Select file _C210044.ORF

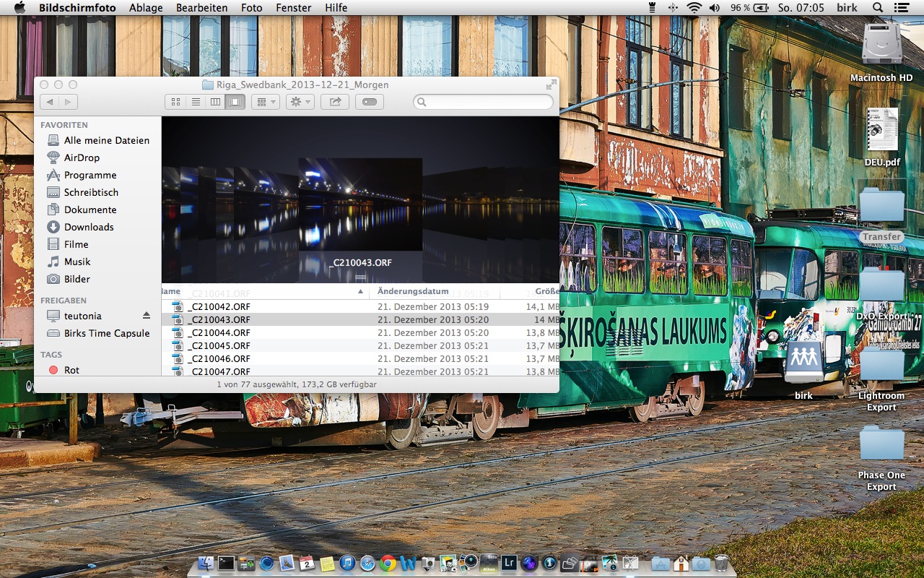pos(360,332)
